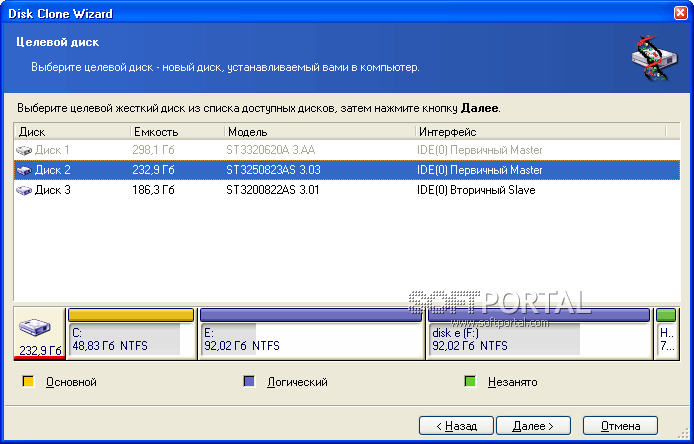Click the Диск 3 drive icon
The width and height of the screenshot is (694, 444).
tap(24, 190)
